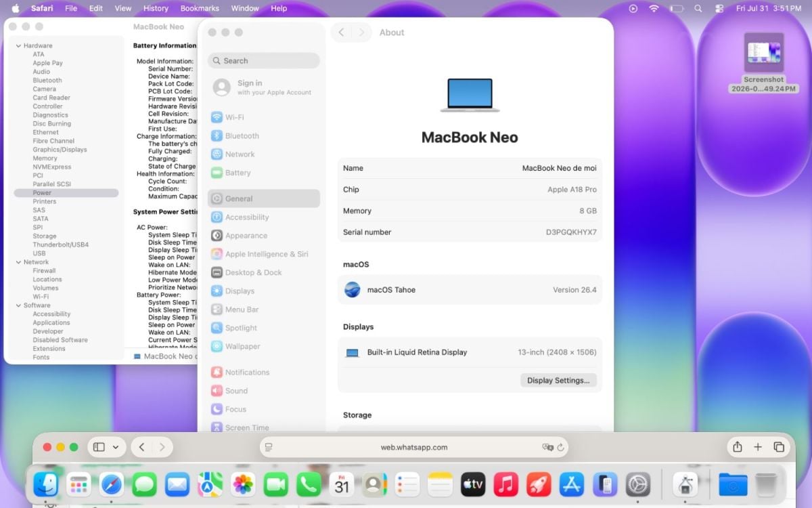Open Wi-Fi settings in System Settings sidebar
Screen dimensions: 812x508
coord(263,117)
